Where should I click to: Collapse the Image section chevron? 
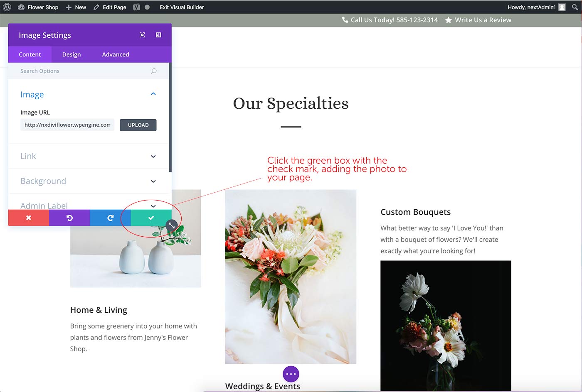pyautogui.click(x=153, y=94)
